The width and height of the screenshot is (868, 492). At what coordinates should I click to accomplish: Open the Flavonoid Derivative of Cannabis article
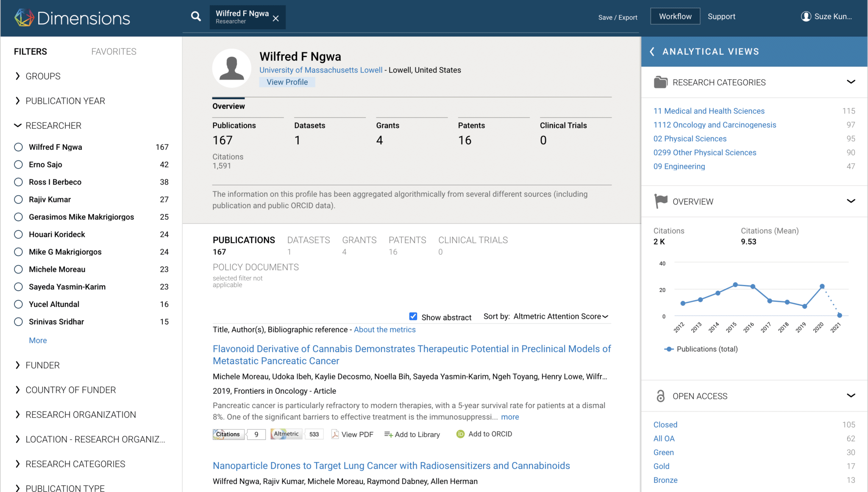click(x=412, y=355)
